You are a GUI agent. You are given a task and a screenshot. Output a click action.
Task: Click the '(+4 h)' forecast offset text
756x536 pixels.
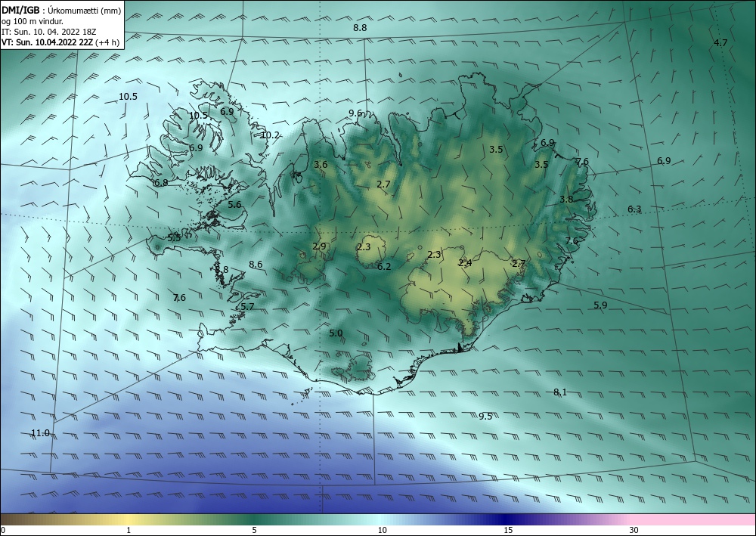(107, 42)
